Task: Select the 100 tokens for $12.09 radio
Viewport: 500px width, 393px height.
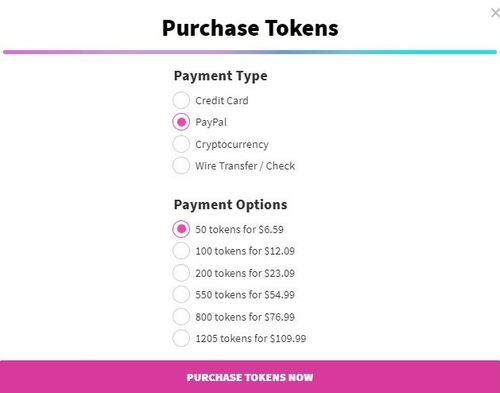Action: (x=181, y=251)
